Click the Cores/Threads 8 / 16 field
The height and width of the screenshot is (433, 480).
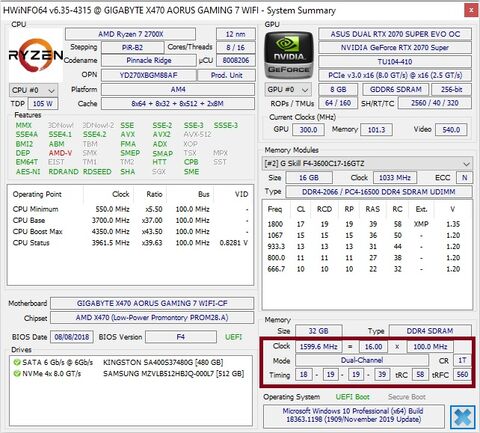236,47
